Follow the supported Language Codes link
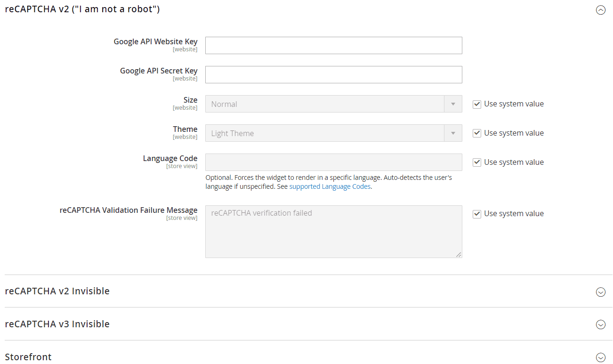The height and width of the screenshot is (364, 613). [330, 186]
